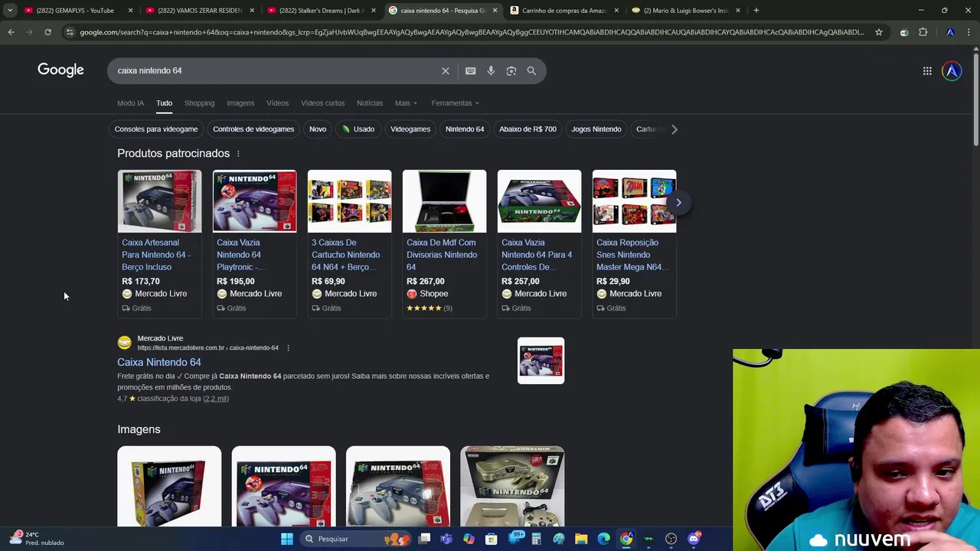This screenshot has height=551, width=980.
Task: Expand the Ferramentas dropdown
Action: point(455,103)
